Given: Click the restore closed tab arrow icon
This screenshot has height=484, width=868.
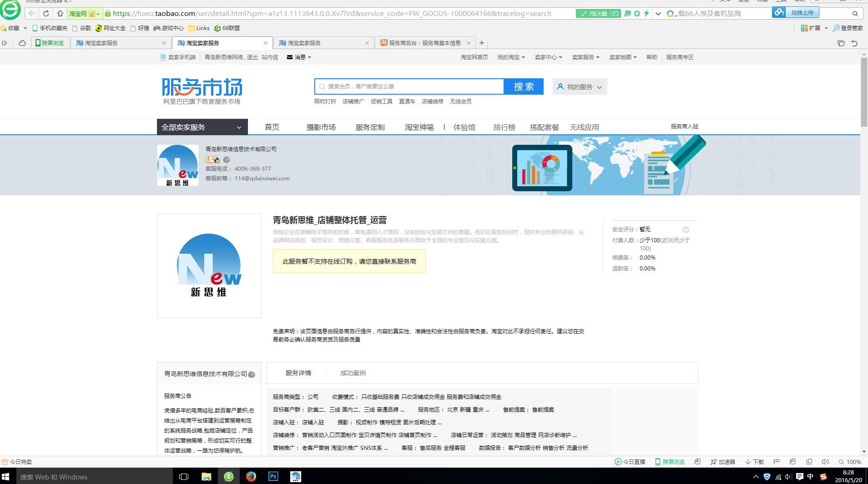Looking at the screenshot, I should click(x=854, y=43).
